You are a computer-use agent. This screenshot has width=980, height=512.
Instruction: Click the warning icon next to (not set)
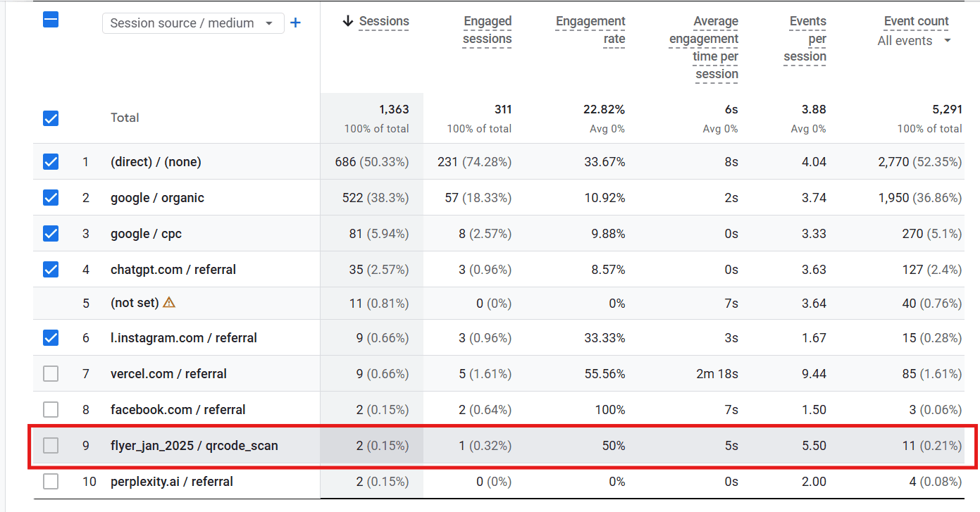[169, 302]
